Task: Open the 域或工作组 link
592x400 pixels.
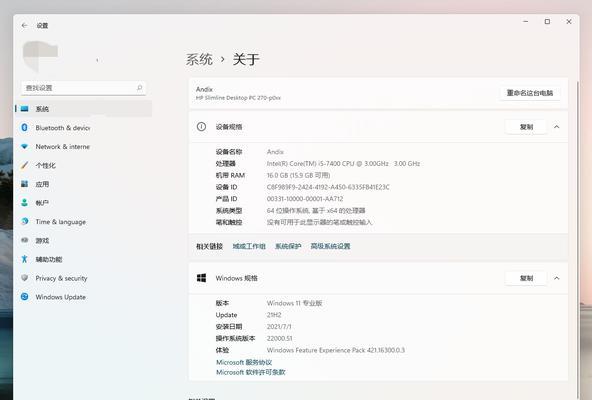Action: point(249,246)
